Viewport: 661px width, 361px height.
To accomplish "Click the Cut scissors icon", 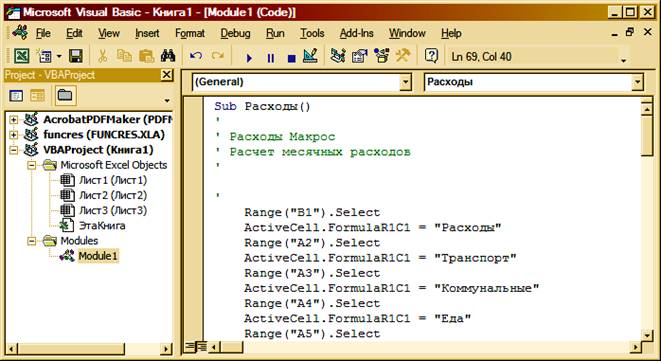I will click(102, 56).
